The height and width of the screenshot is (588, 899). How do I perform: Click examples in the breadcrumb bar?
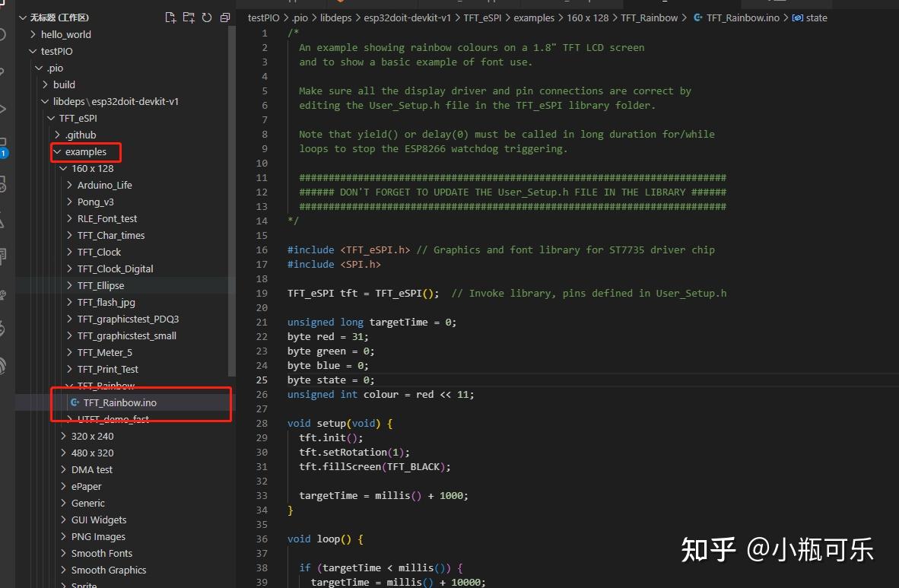534,17
